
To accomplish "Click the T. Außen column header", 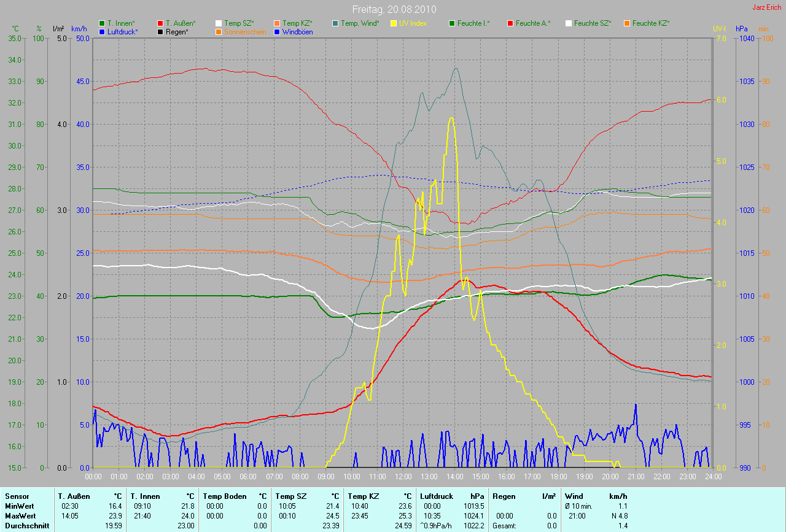I will (x=74, y=496).
